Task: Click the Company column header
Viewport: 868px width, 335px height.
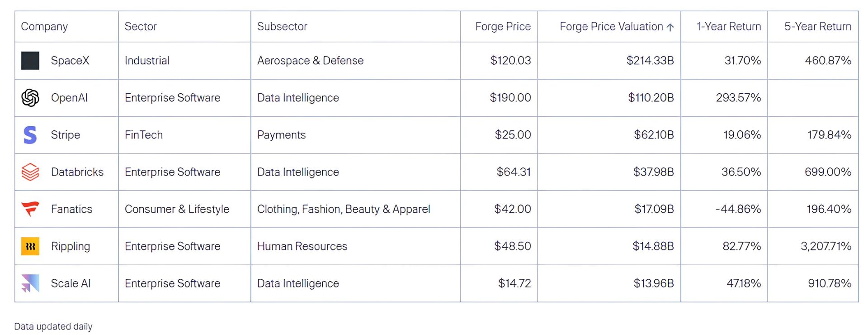Action: point(44,27)
